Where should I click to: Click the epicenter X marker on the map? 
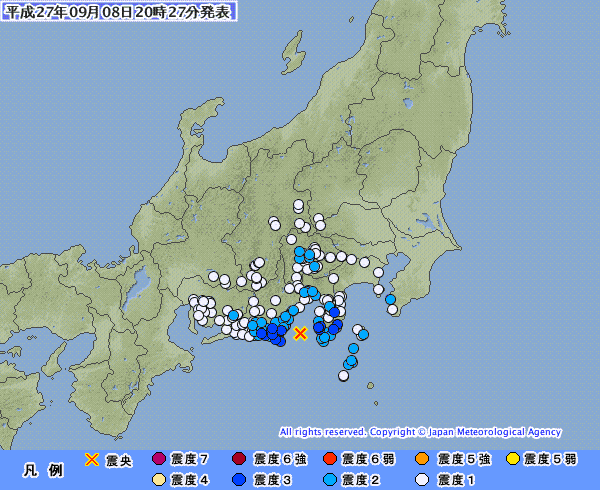pyautogui.click(x=300, y=334)
